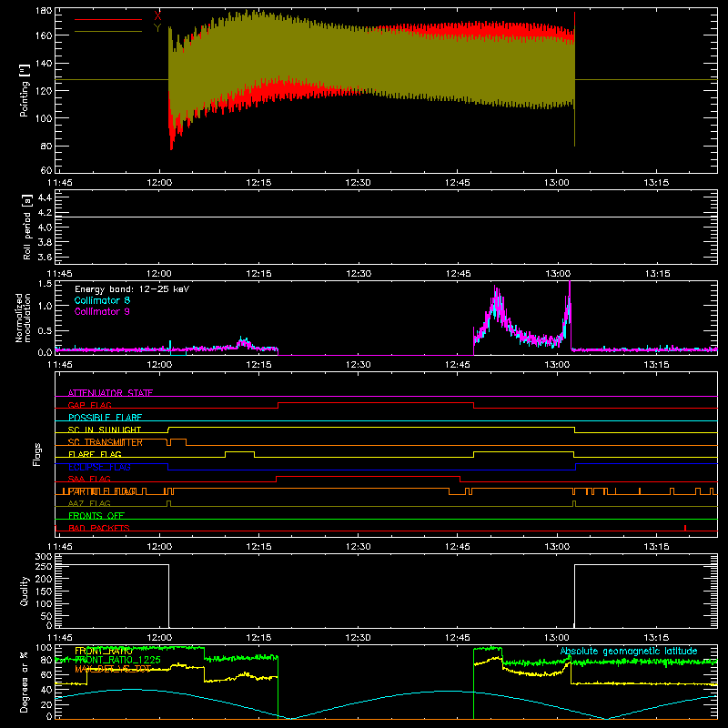Screen dimensions: 728x728
Task: Click the SC_IN_SUNLIGHT flag label
Action: (x=105, y=430)
